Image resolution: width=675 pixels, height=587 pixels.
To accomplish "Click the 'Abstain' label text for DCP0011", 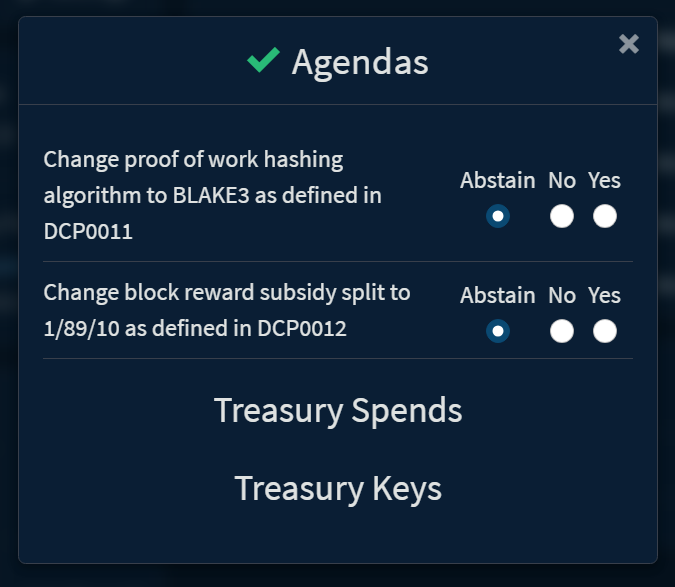I will [x=497, y=181].
